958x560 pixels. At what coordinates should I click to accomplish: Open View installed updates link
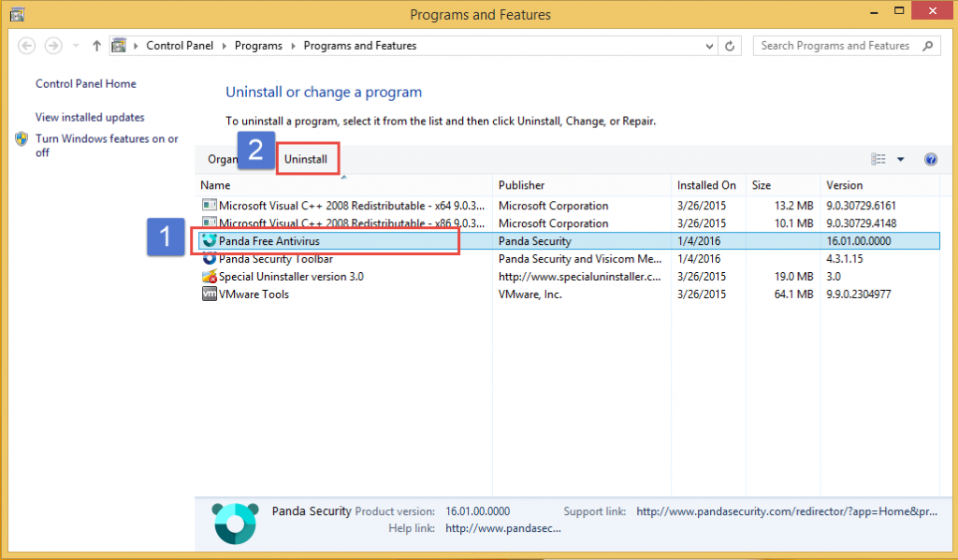[x=90, y=117]
